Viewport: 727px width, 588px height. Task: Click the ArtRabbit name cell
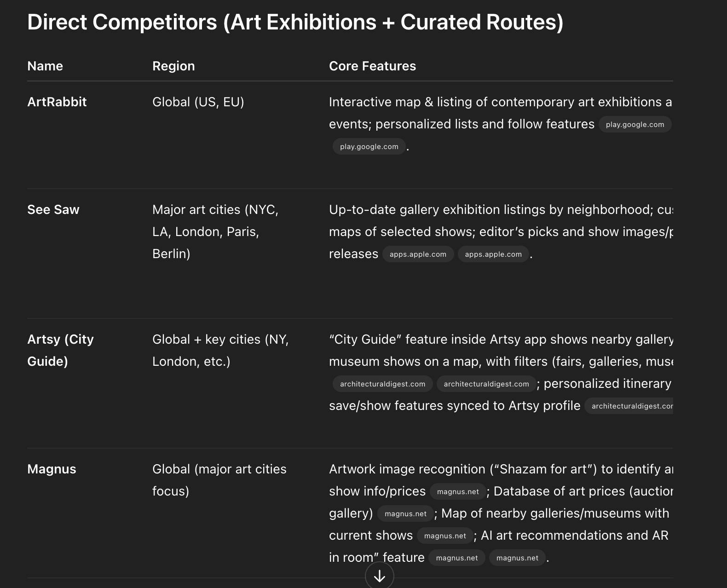57,102
